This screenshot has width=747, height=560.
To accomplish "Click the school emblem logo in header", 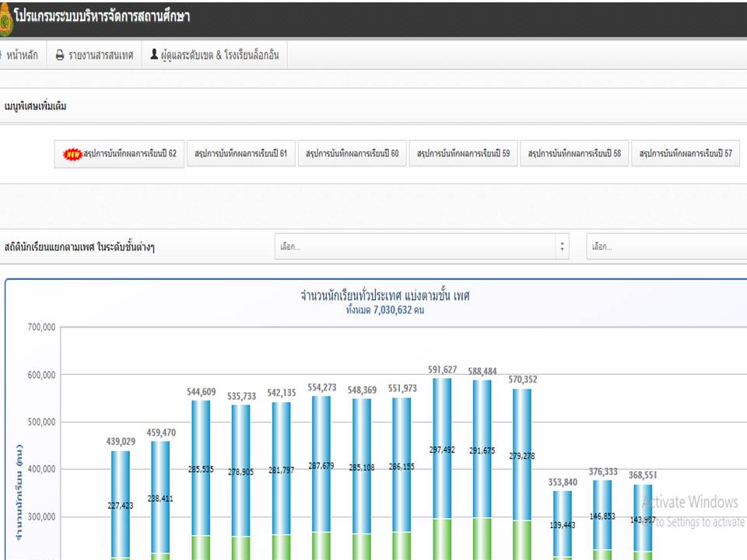I will pos(5,19).
